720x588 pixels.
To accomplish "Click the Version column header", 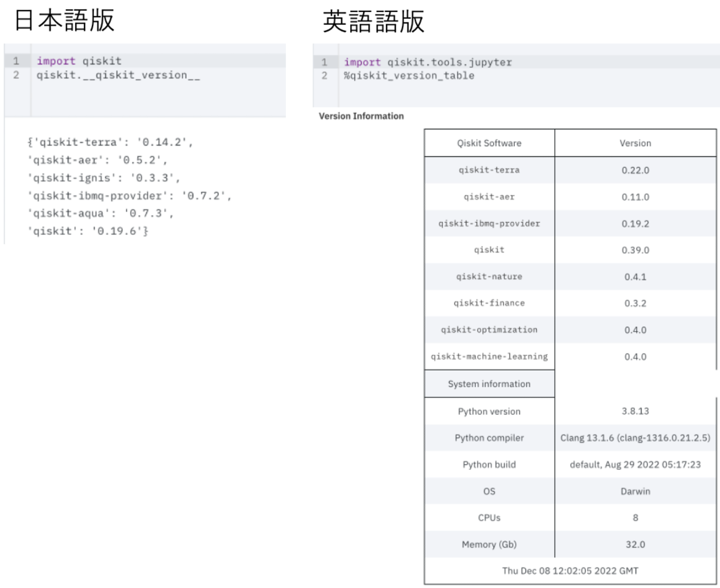I will [x=635, y=143].
